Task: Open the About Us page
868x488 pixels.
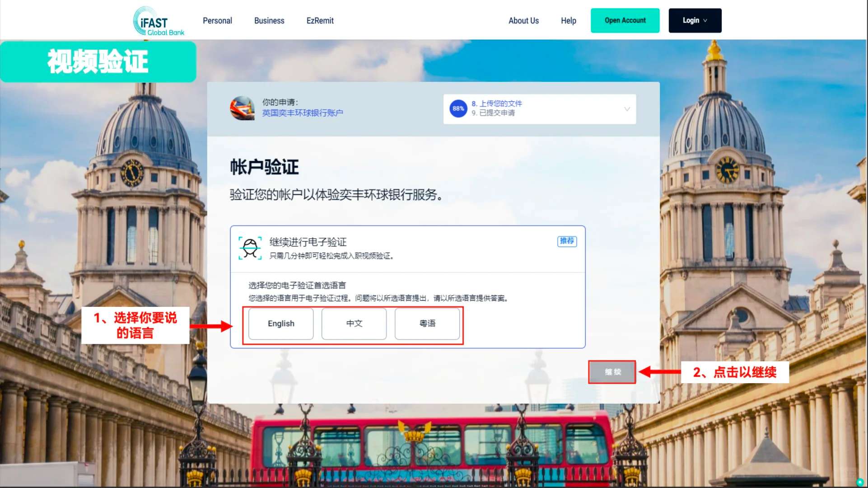Action: pyautogui.click(x=523, y=21)
